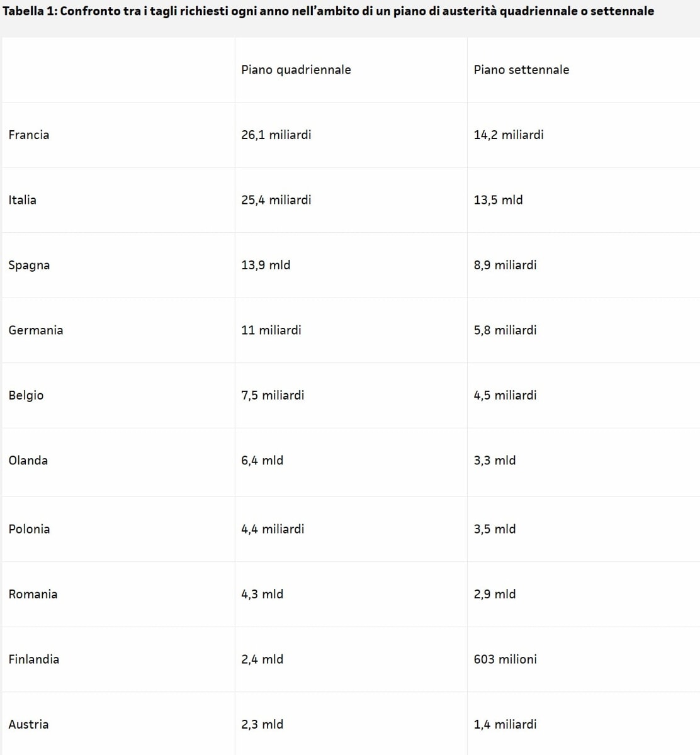Click the Olanda row label
The image size is (700, 755).
(28, 461)
